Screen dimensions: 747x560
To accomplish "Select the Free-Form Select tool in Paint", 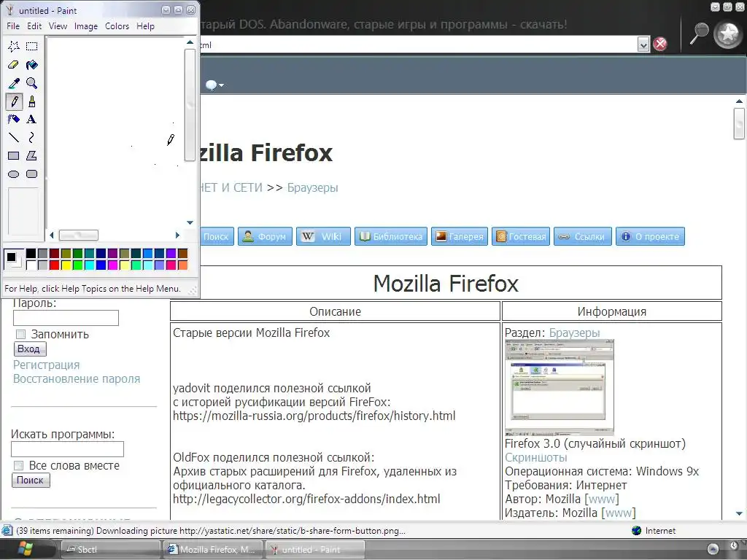I will [x=14, y=46].
